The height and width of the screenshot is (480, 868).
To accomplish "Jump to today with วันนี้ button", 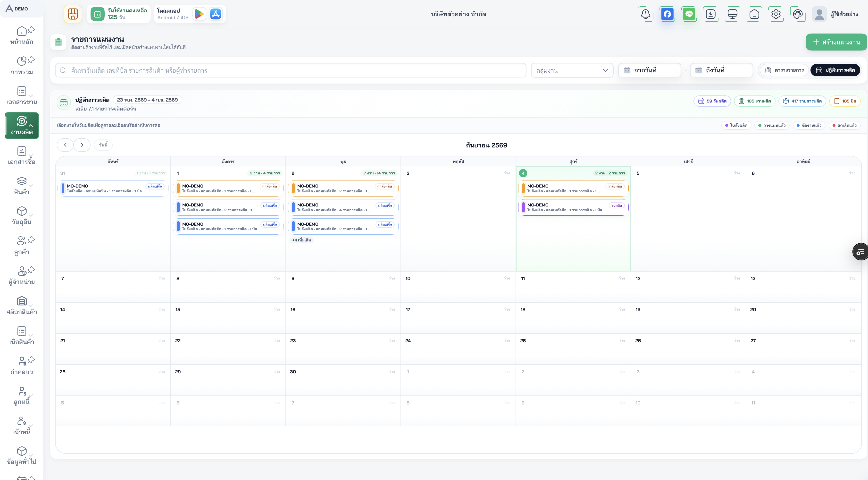I will (x=103, y=145).
